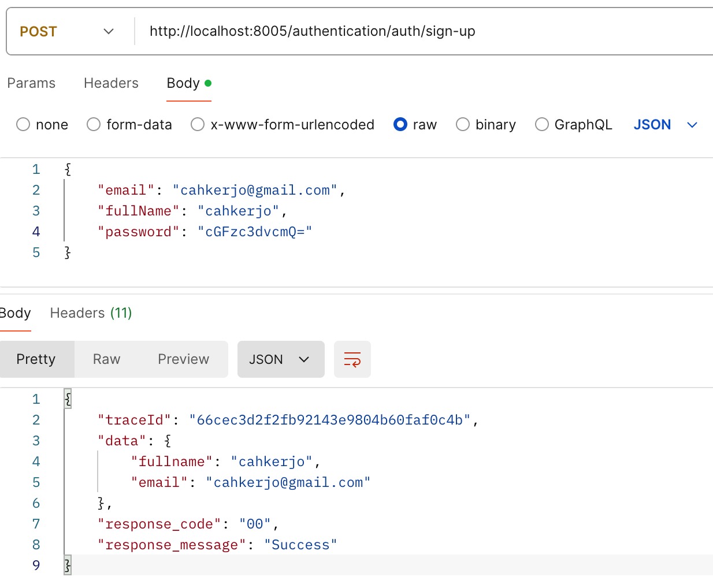Switch response view to Preview
The height and width of the screenshot is (588, 713).
[x=184, y=359]
